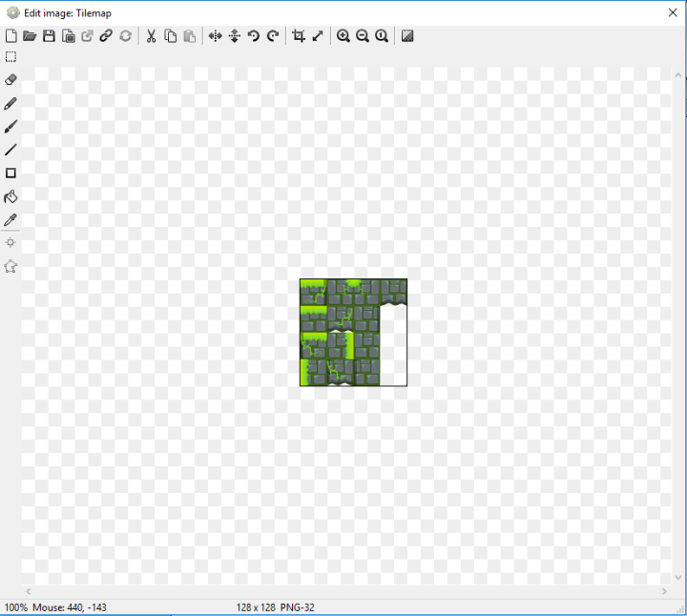This screenshot has height=616, width=687.
Task: Click the resize image icon
Action: click(318, 36)
